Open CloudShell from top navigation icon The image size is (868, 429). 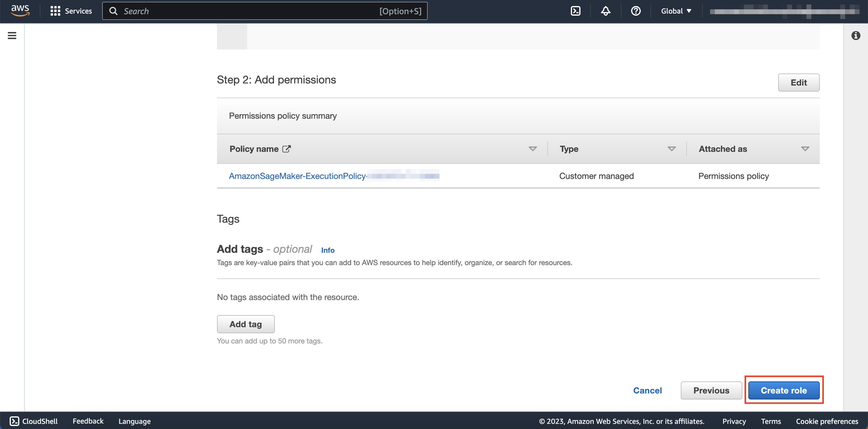[576, 11]
